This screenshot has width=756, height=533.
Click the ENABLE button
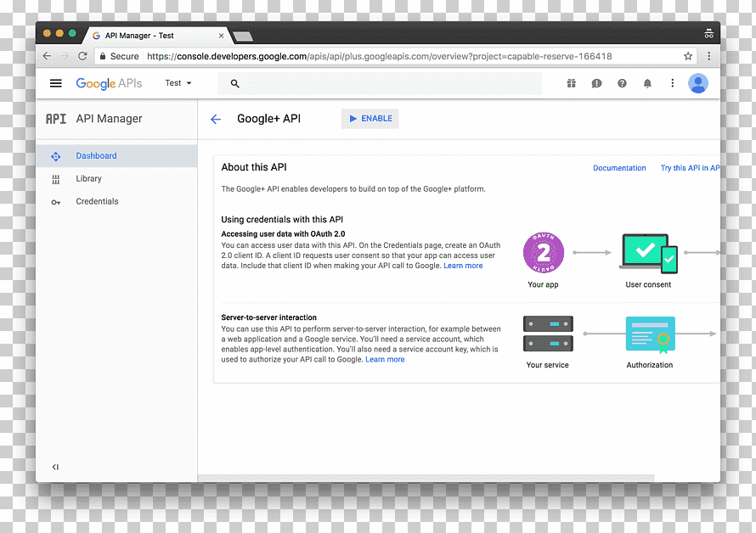tap(370, 119)
